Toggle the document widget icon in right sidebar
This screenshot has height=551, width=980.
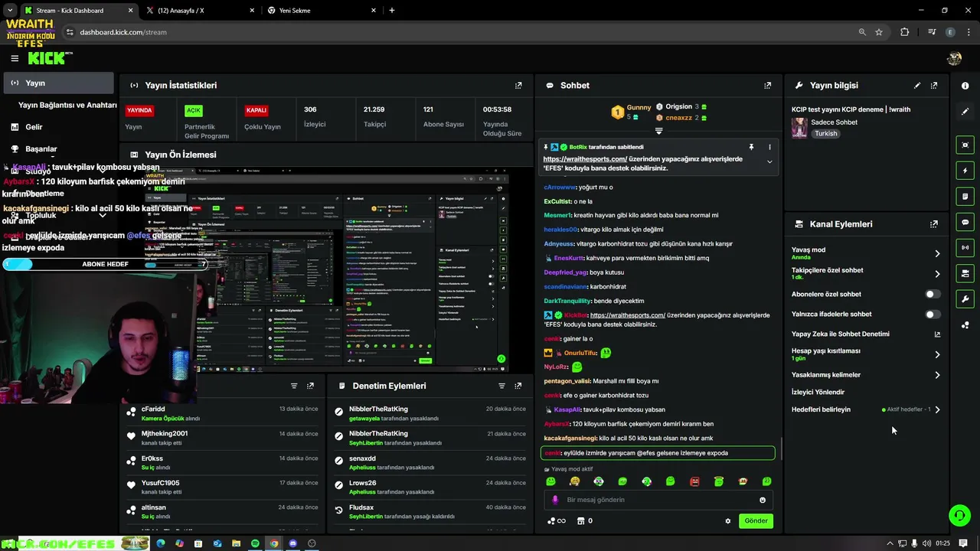point(965,197)
